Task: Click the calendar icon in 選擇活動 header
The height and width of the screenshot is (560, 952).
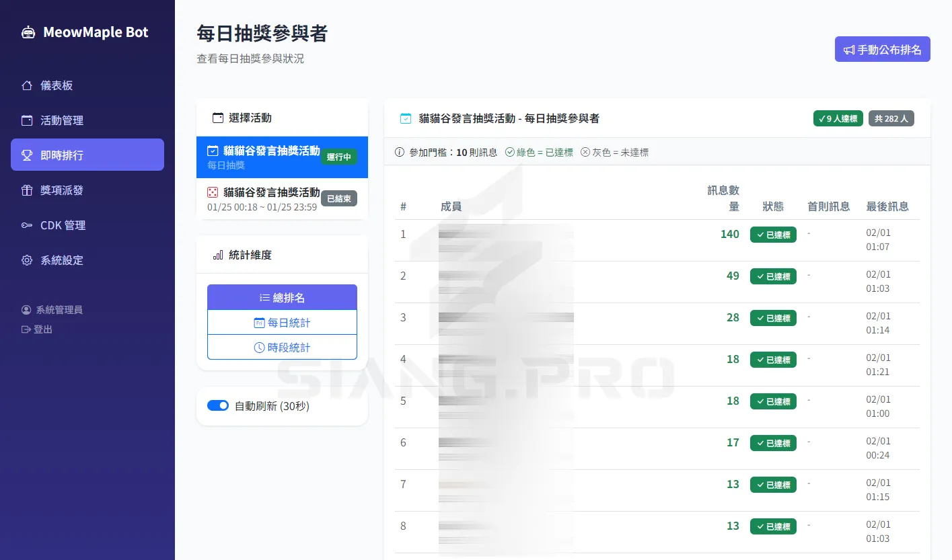Action: (218, 117)
